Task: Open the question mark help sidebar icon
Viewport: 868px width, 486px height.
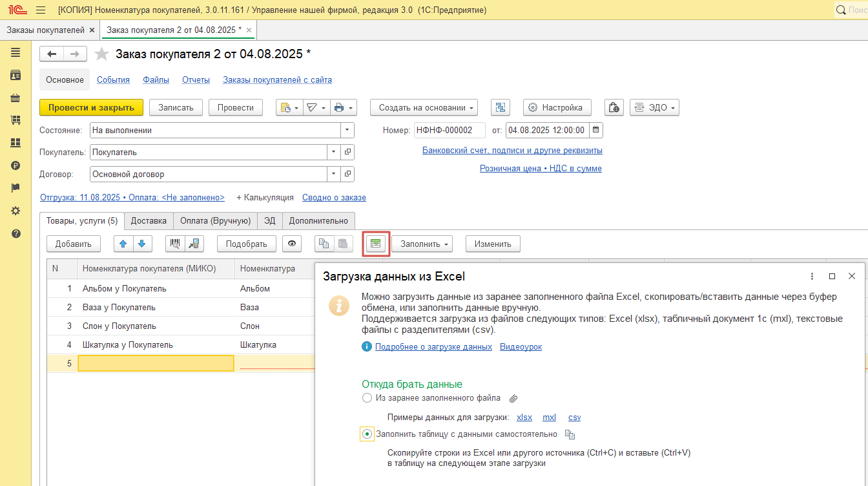Action: (x=15, y=233)
